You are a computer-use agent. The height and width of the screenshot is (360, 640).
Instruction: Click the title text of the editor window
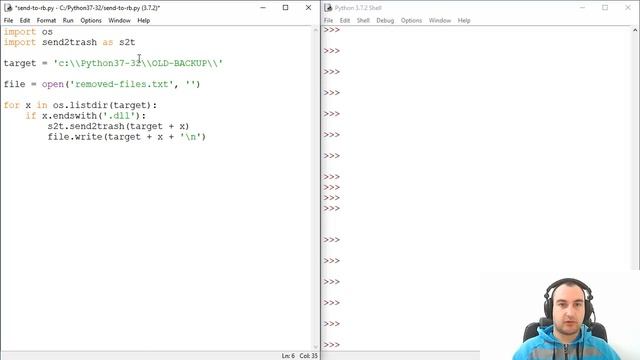coord(87,8)
